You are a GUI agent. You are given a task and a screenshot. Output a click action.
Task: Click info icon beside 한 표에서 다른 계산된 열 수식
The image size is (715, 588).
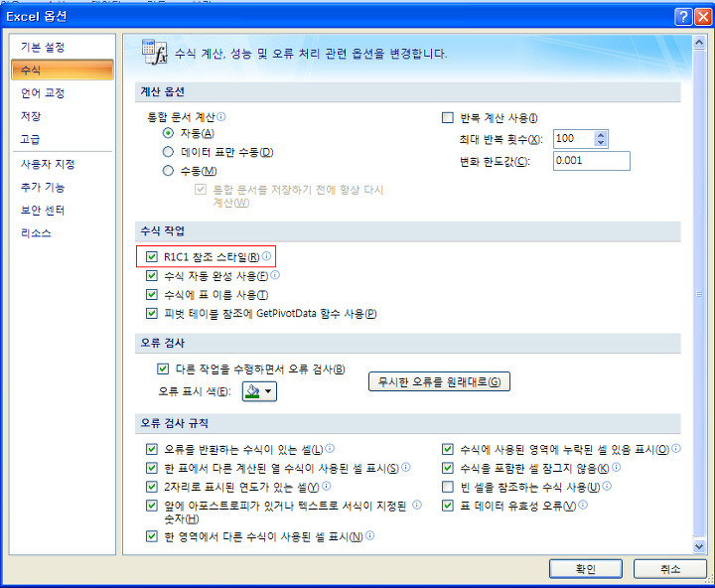tap(406, 467)
